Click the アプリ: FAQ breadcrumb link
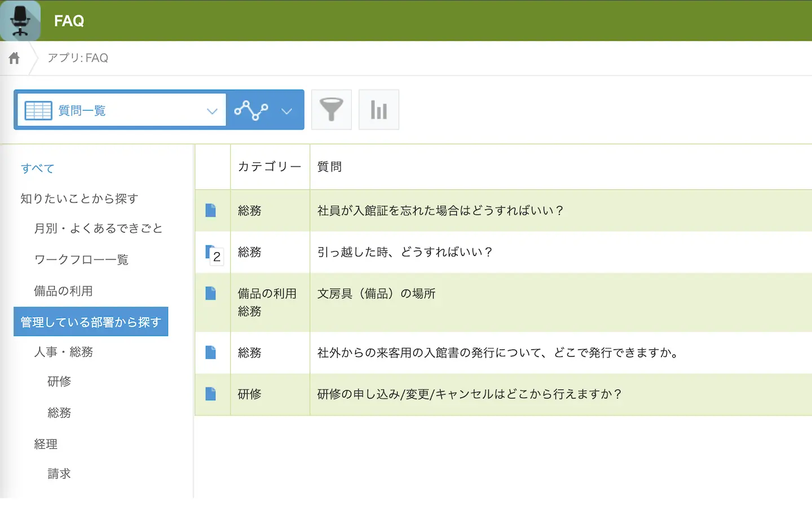The image size is (812, 508). tap(78, 58)
